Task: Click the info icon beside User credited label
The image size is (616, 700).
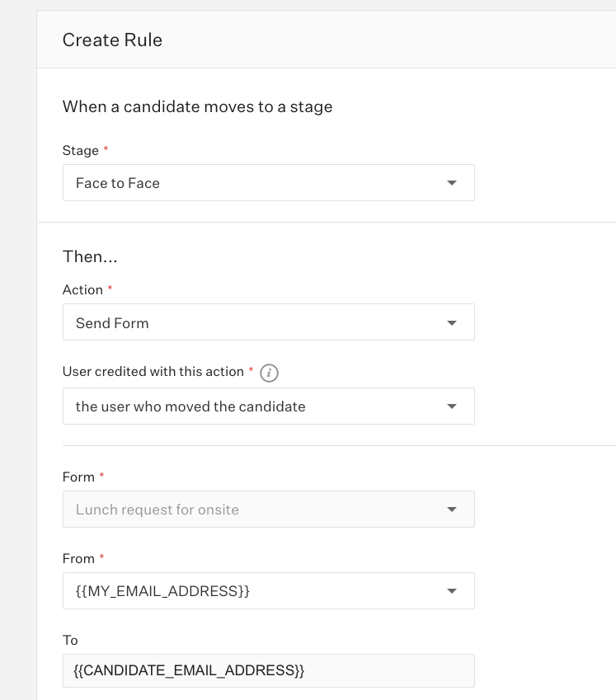Action: (269, 373)
